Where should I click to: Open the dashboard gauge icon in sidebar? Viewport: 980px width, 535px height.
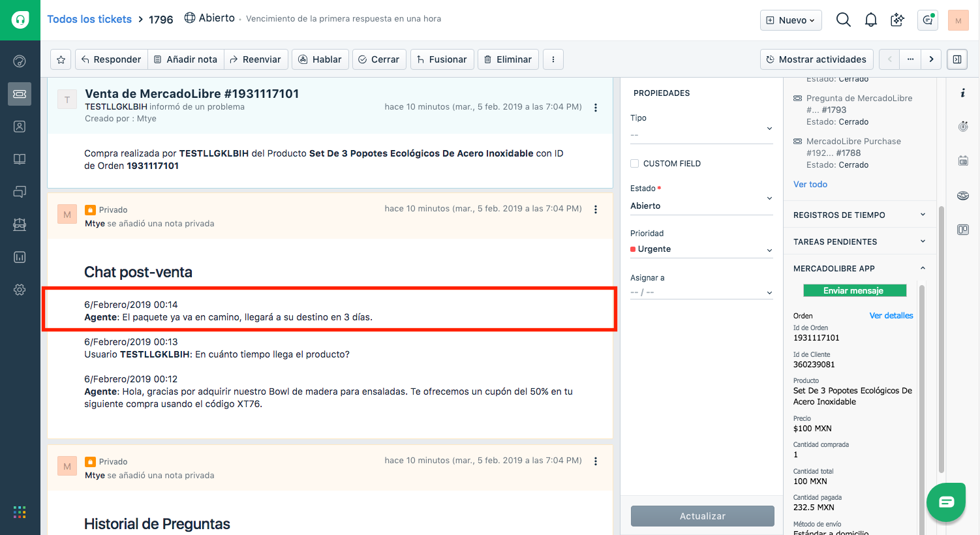tap(20, 61)
